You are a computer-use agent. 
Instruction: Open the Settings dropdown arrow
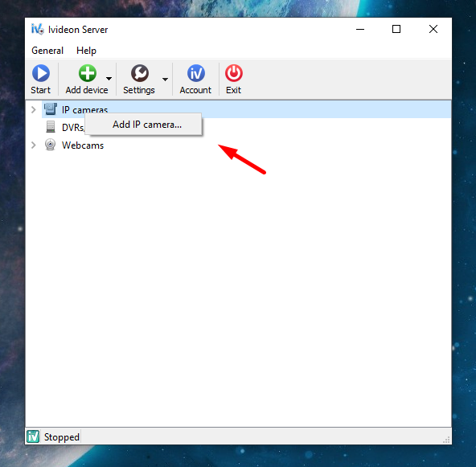tap(165, 80)
